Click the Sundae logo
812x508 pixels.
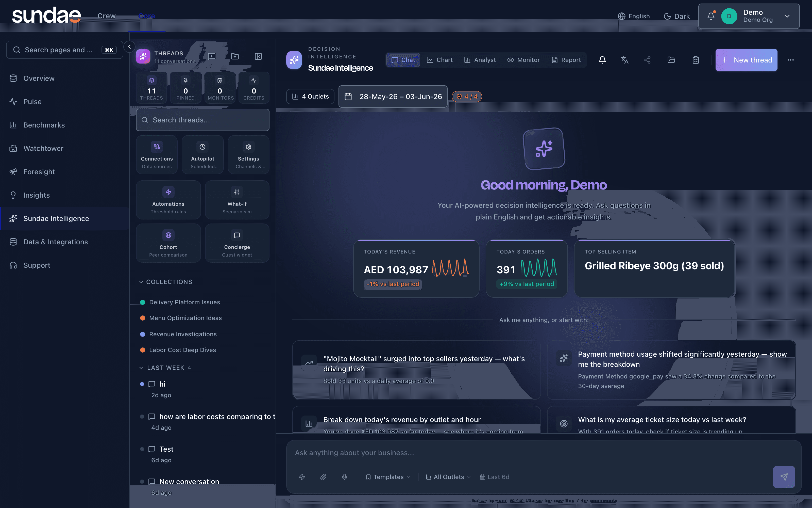click(x=47, y=15)
